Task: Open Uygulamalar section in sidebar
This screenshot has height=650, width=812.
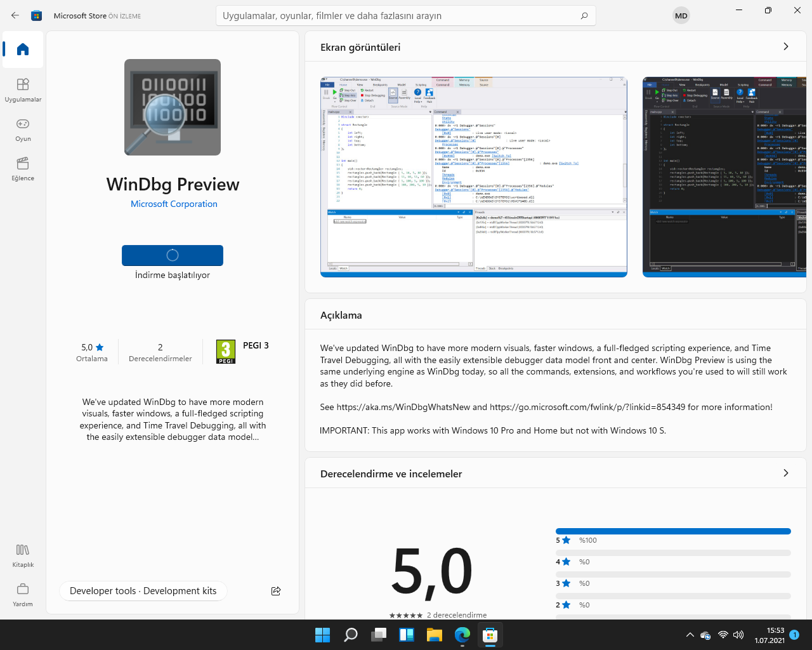Action: pyautogui.click(x=23, y=90)
